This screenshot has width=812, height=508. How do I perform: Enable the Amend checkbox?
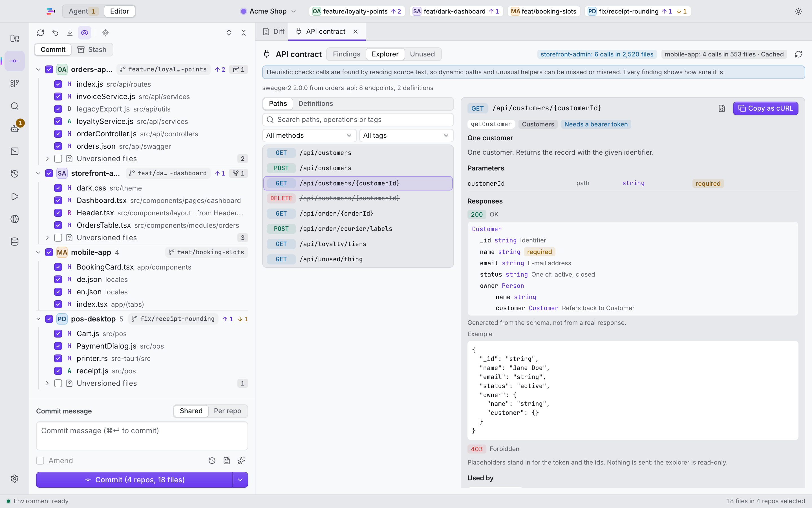click(40, 461)
